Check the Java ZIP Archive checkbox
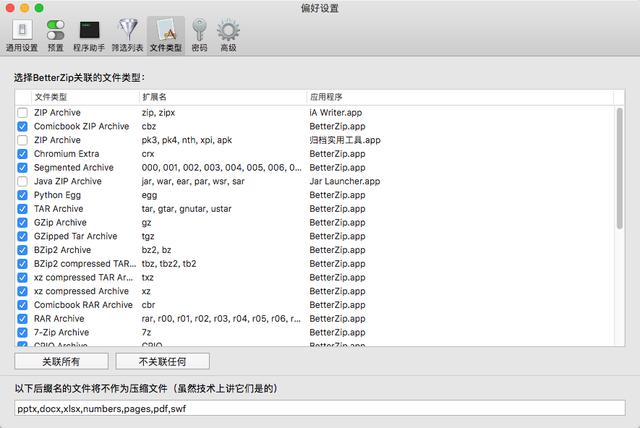Viewport: 640px width, 428px height. click(x=22, y=182)
